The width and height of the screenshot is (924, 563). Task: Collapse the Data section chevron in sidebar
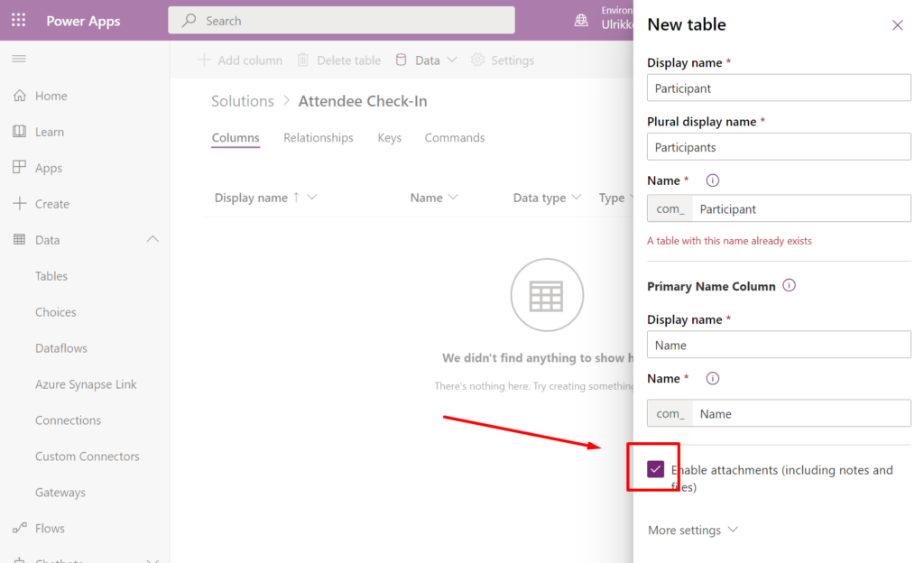[x=152, y=239]
